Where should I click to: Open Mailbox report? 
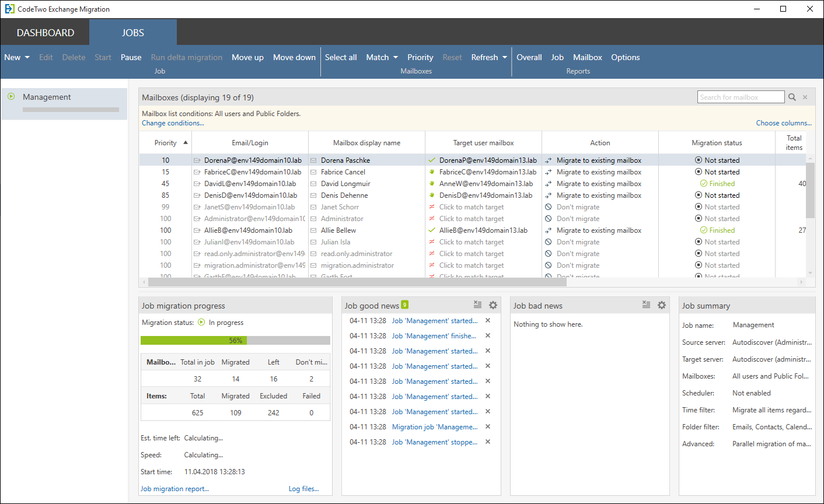pyautogui.click(x=588, y=57)
